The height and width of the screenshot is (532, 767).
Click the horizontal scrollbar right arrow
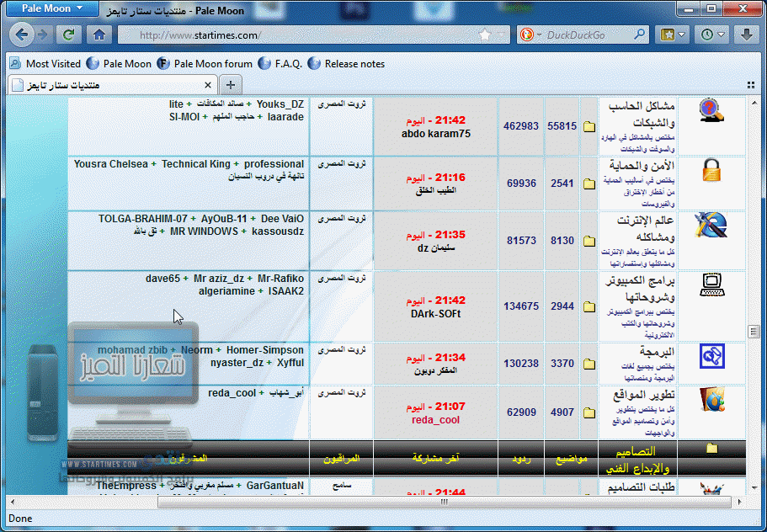pos(739,502)
